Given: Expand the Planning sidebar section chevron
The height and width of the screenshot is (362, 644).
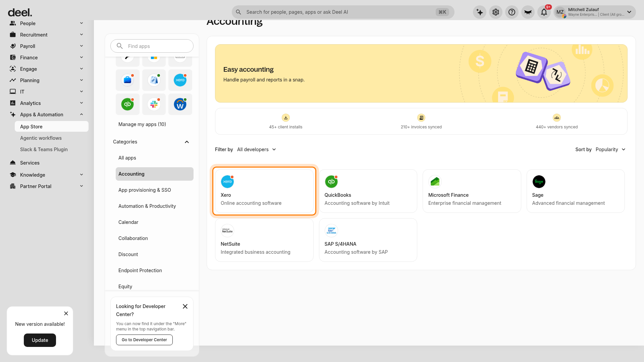Looking at the screenshot, I should pos(82,80).
